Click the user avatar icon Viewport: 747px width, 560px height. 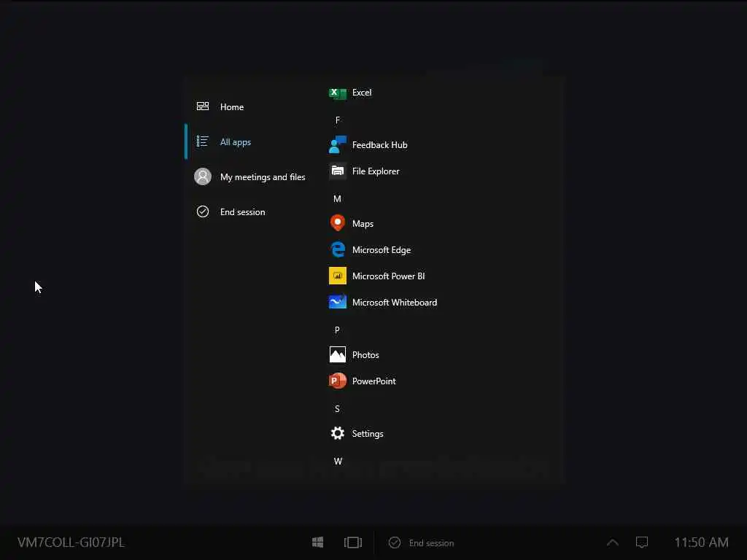[x=203, y=176]
